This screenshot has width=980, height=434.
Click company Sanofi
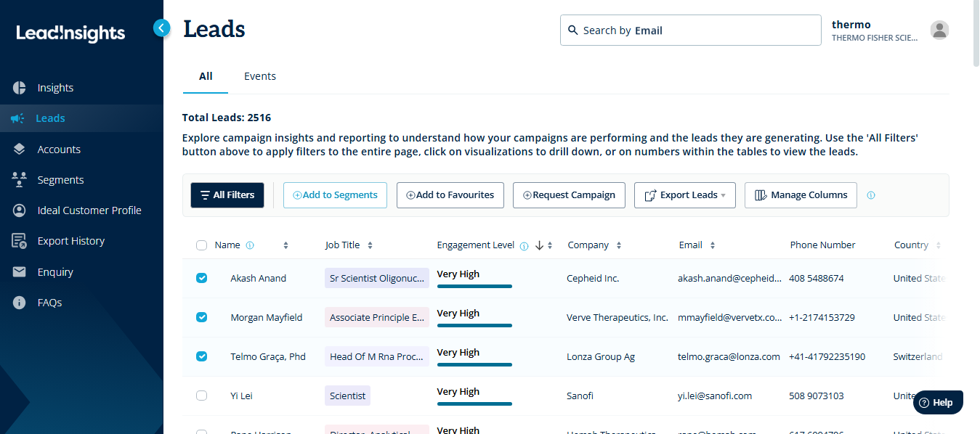(580, 396)
